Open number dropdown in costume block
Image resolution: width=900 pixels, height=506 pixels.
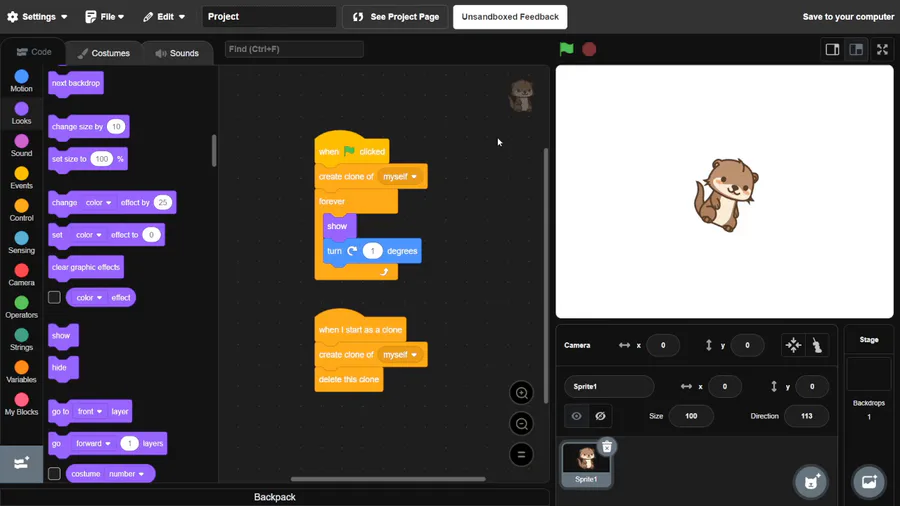126,474
